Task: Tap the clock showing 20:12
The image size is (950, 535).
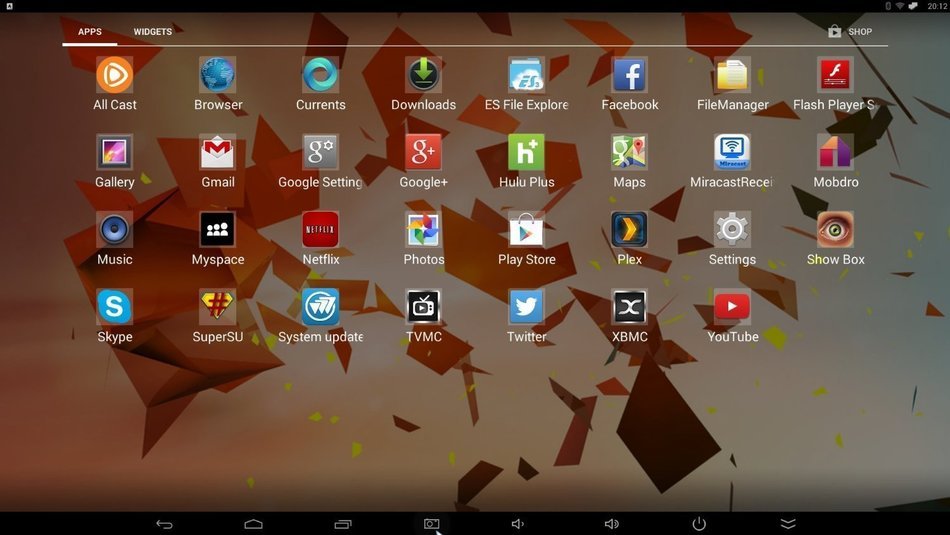Action: [937, 6]
